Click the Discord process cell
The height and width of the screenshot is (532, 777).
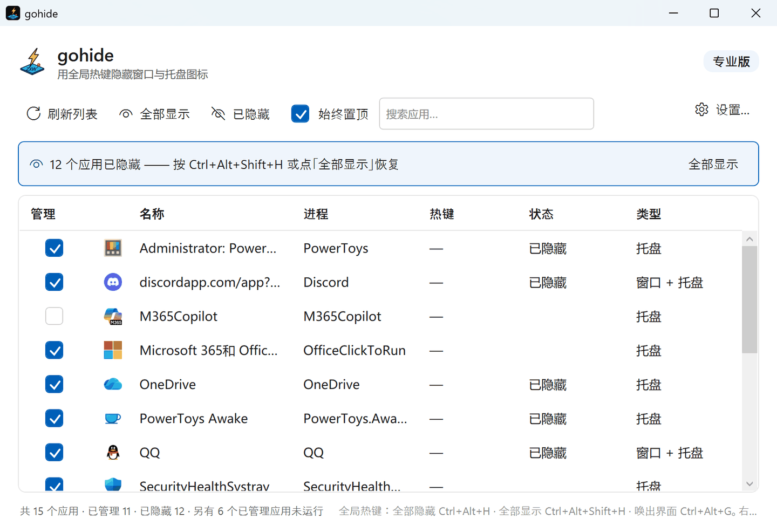tap(326, 282)
